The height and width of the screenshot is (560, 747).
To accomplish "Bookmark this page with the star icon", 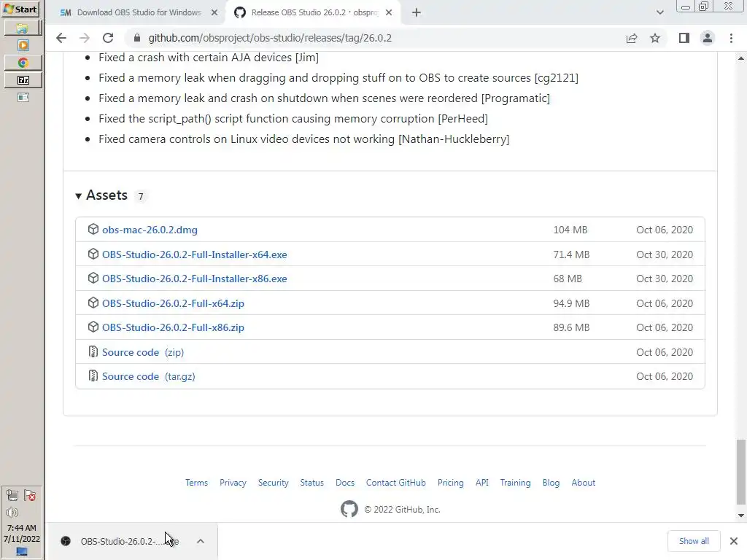I will [655, 38].
